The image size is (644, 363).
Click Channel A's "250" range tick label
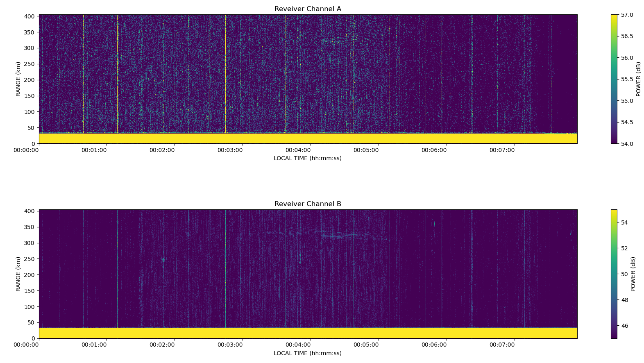tap(29, 64)
